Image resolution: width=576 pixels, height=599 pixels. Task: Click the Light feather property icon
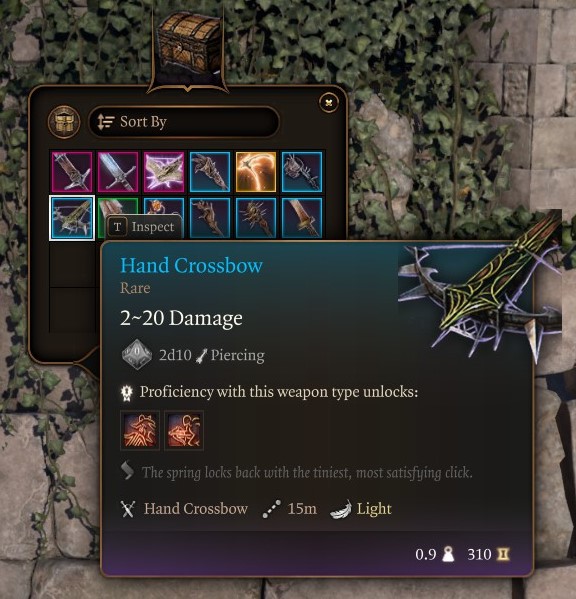[x=341, y=509]
